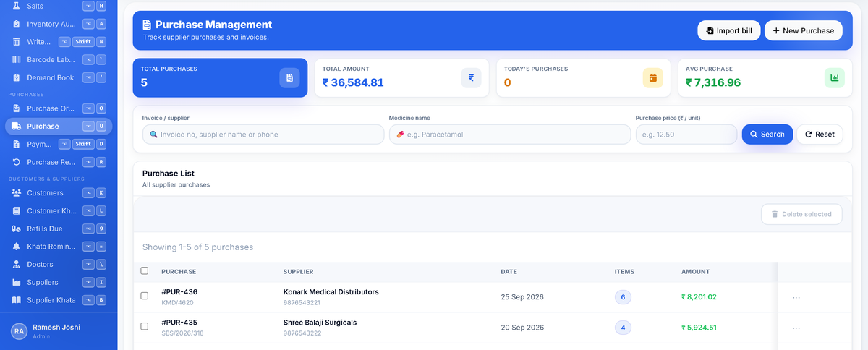Open the Khata Reminders bell icon
Image resolution: width=868 pixels, height=350 pixels.
coord(16,247)
